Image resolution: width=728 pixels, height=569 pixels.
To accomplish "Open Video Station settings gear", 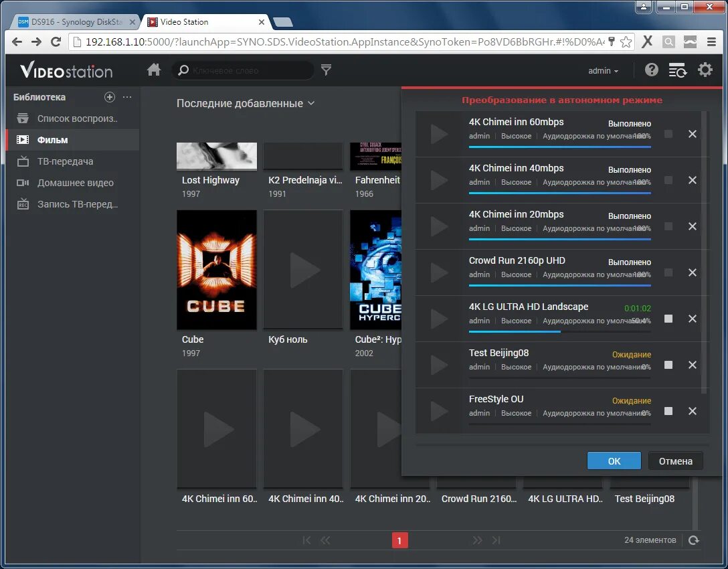I will tap(705, 70).
